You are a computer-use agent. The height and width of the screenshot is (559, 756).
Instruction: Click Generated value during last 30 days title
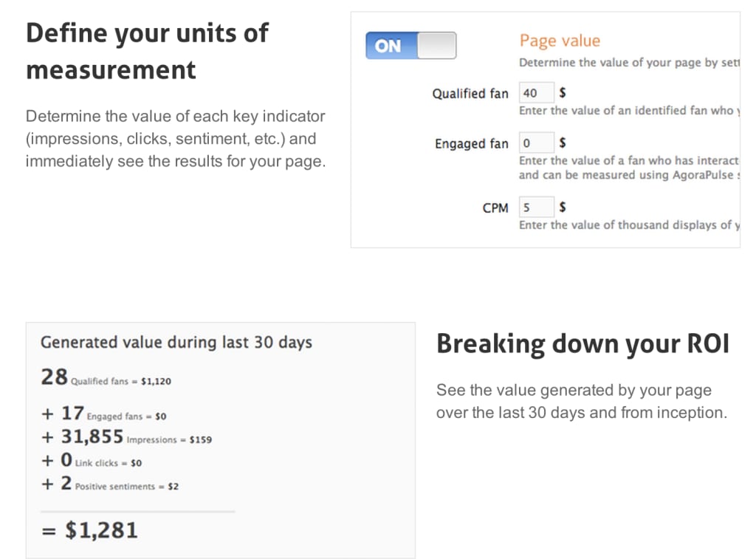pos(176,343)
